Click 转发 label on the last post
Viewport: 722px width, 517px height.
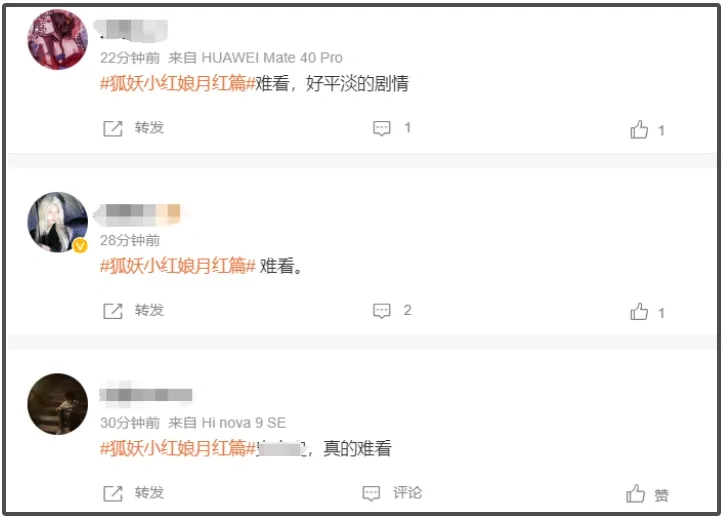coord(149,493)
